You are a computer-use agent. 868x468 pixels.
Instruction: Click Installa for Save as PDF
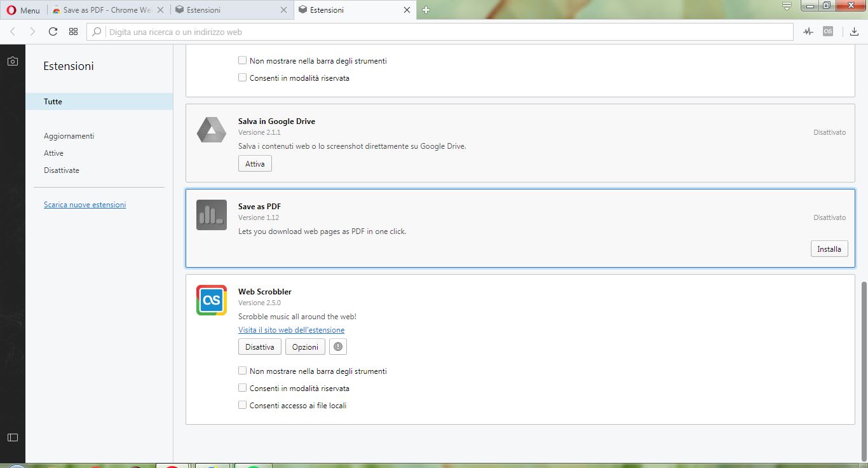(x=829, y=249)
